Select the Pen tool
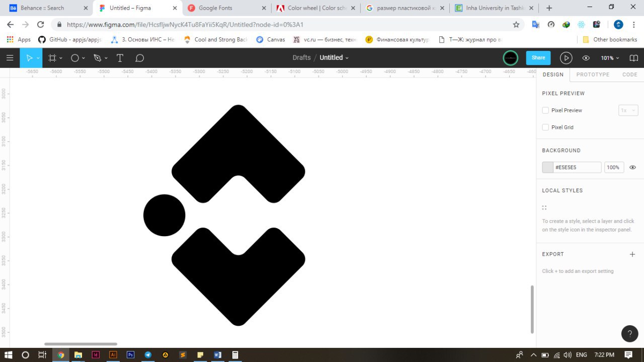Screen dimensions: 644x362 (x=98, y=58)
